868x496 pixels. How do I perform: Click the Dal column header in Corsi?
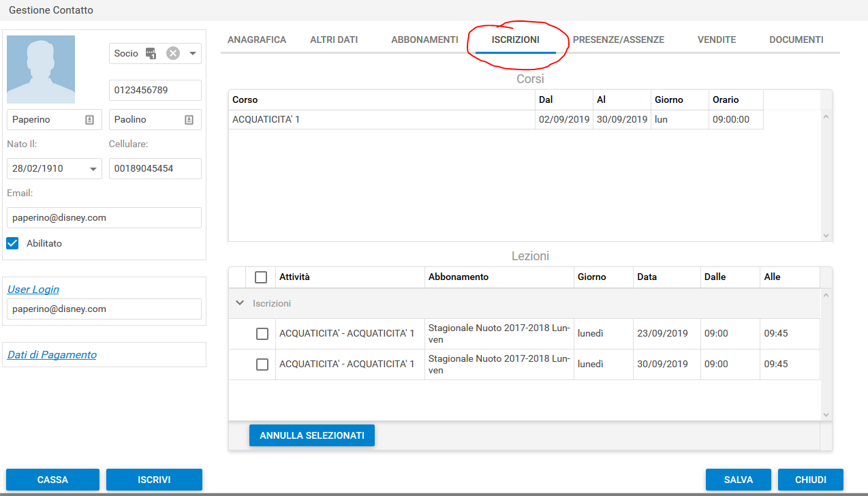point(563,99)
